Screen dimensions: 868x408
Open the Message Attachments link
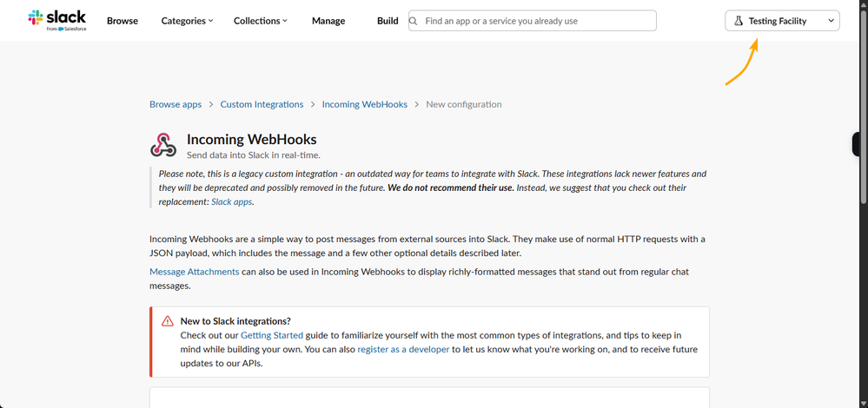(x=194, y=272)
